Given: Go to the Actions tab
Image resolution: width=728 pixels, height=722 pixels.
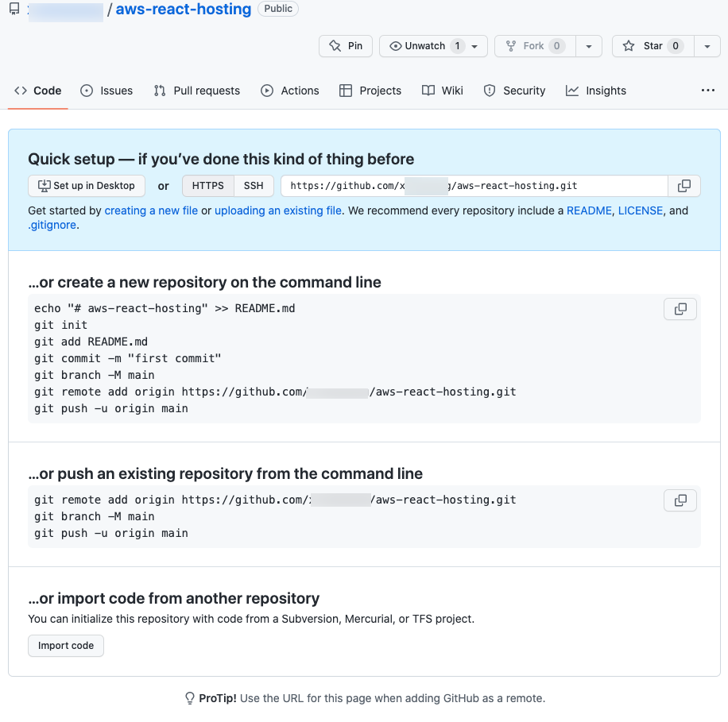Looking at the screenshot, I should 290,91.
